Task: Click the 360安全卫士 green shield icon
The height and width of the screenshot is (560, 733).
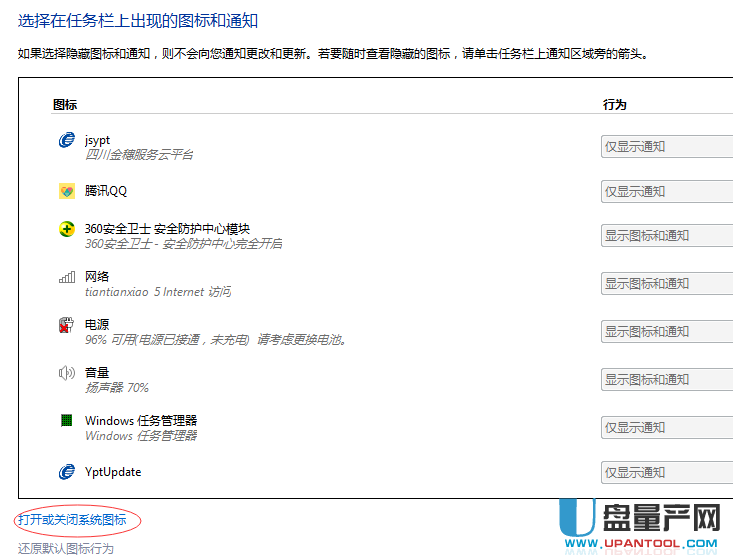Action: point(67,229)
